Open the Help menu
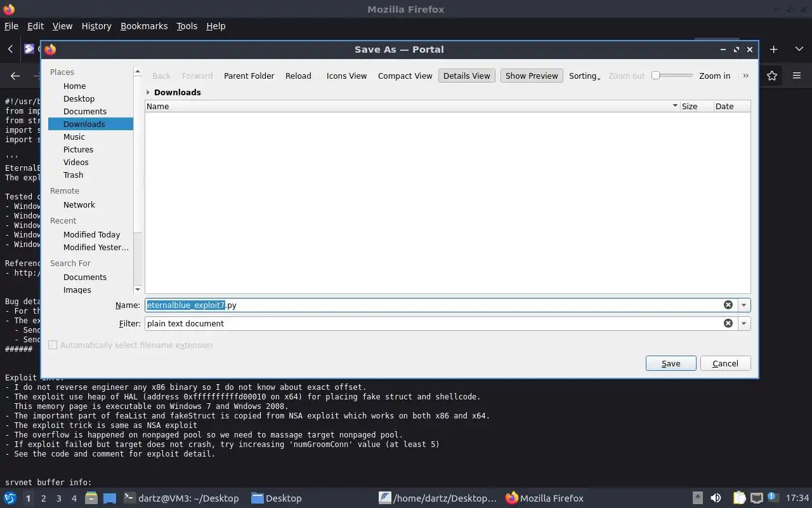The height and width of the screenshot is (508, 812). 216,26
